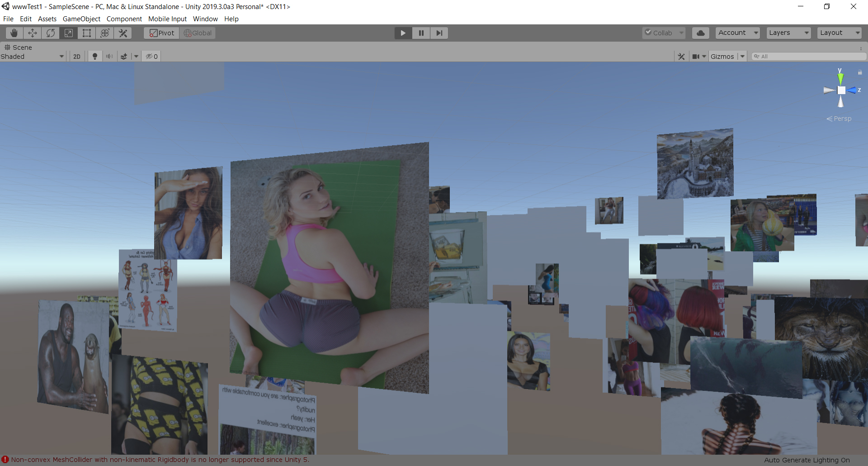Toggle scene audio speaker icon
Screen dimensions: 868x466
tap(109, 57)
